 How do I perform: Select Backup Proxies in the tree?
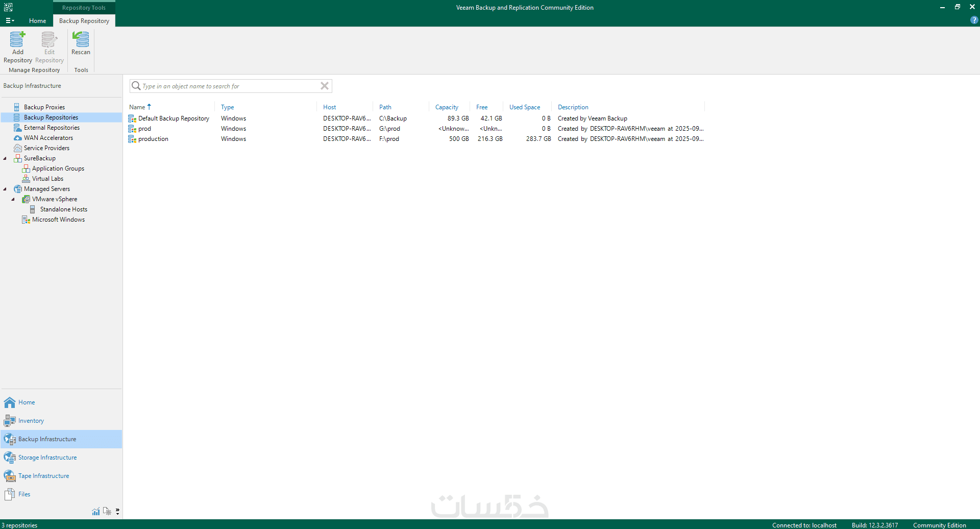(x=44, y=107)
